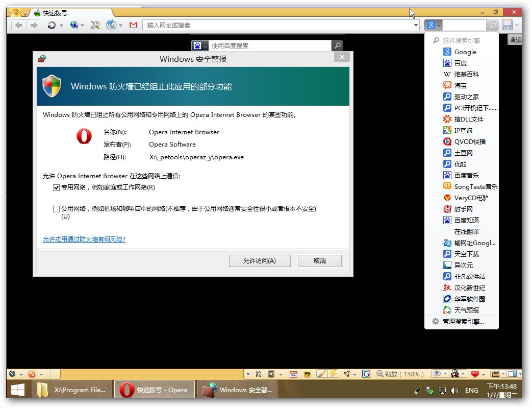Click the bookmark star book icon in status bar

(271, 374)
